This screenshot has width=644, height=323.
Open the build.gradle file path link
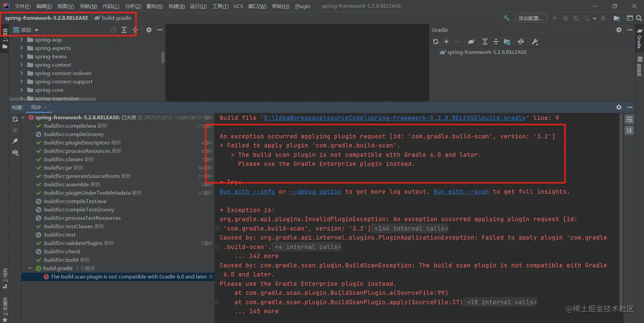click(x=394, y=118)
